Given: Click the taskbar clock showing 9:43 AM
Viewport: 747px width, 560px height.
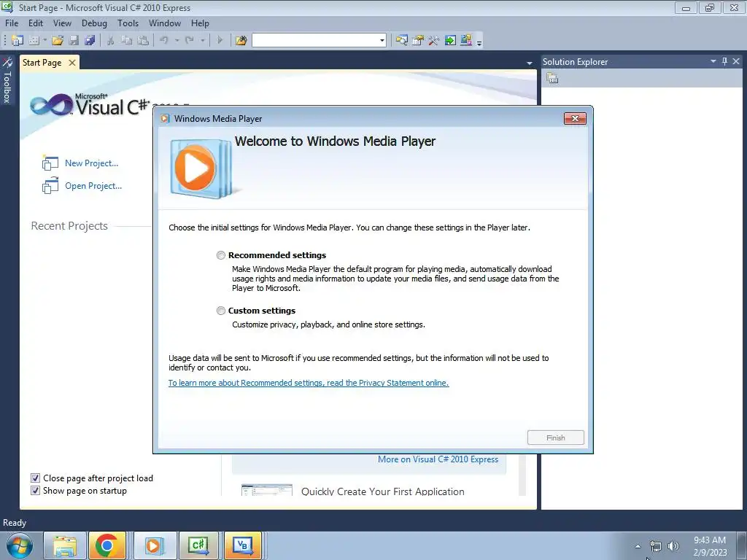Looking at the screenshot, I should click(710, 546).
